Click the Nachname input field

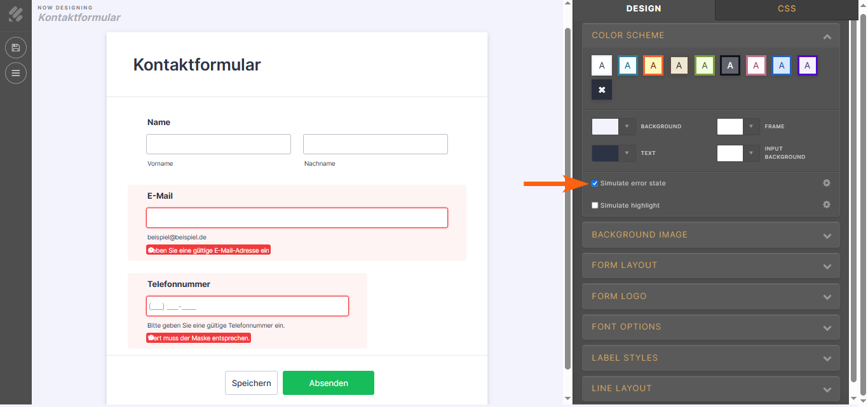[376, 144]
